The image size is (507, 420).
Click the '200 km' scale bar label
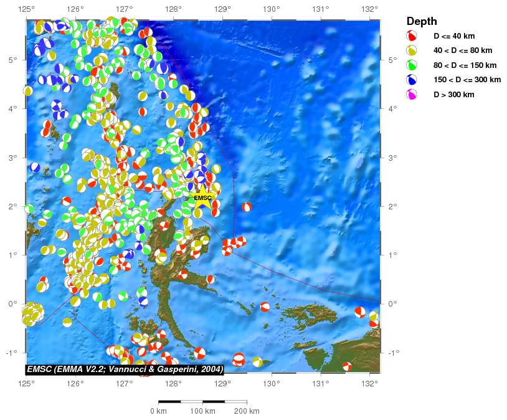247,411
